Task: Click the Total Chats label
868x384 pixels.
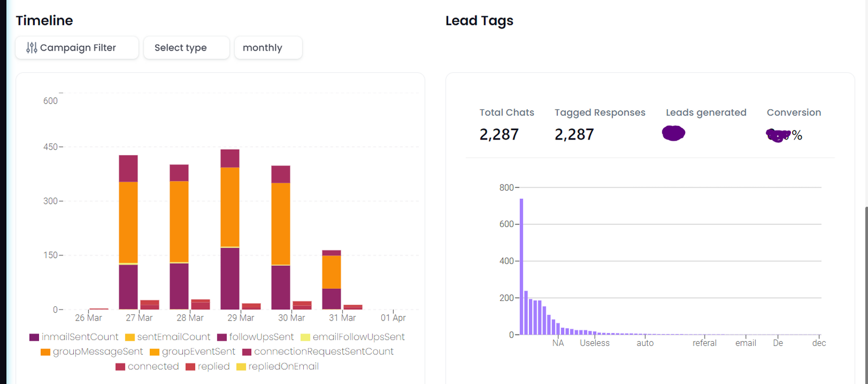Action: [507, 112]
